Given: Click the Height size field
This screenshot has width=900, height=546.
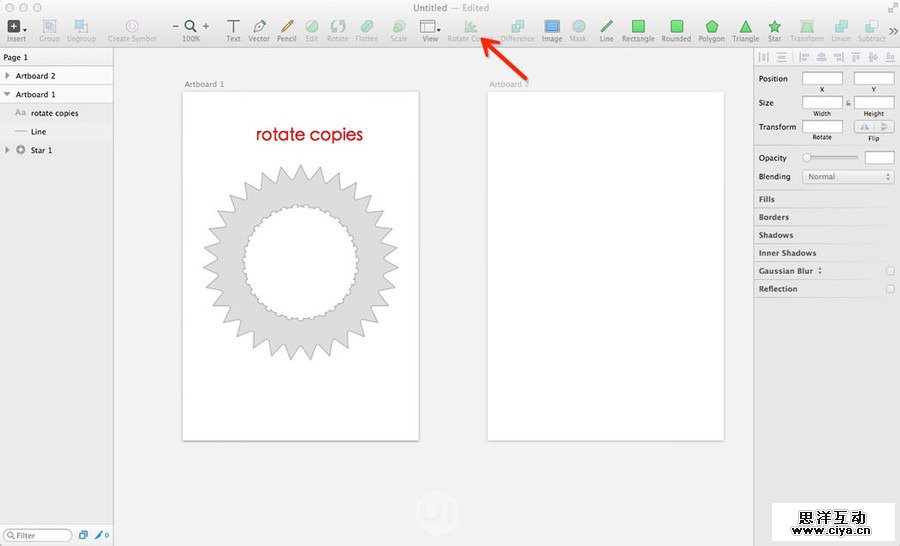Looking at the screenshot, I should click(874, 102).
